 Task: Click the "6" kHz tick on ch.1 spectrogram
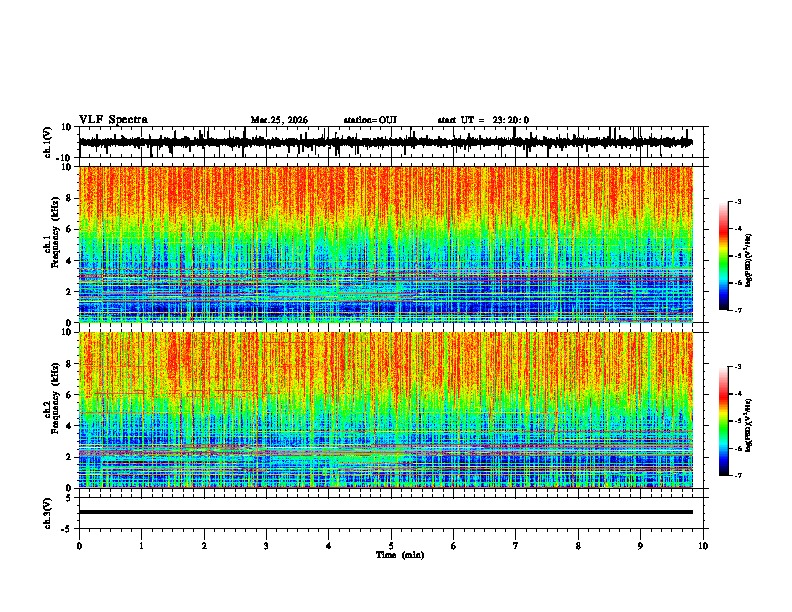[70, 229]
